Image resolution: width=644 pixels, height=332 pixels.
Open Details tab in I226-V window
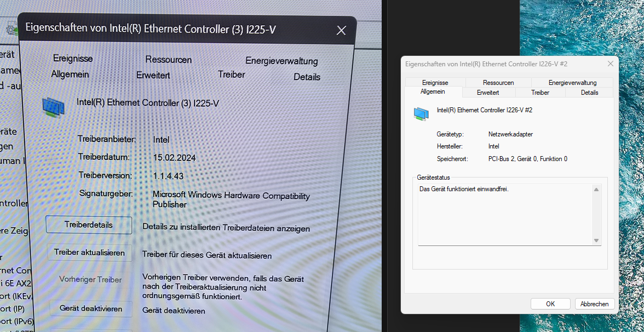(x=589, y=93)
